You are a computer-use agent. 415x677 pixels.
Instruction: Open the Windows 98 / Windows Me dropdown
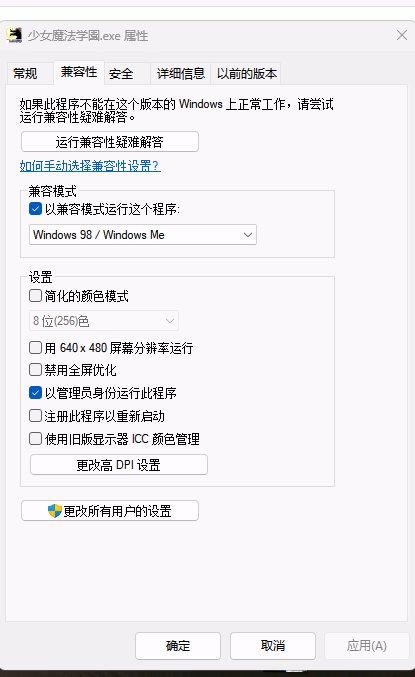[143, 235]
